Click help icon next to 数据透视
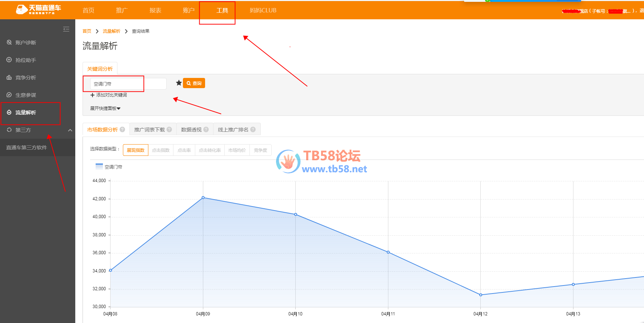Image resolution: width=644 pixels, height=323 pixels. point(206,129)
